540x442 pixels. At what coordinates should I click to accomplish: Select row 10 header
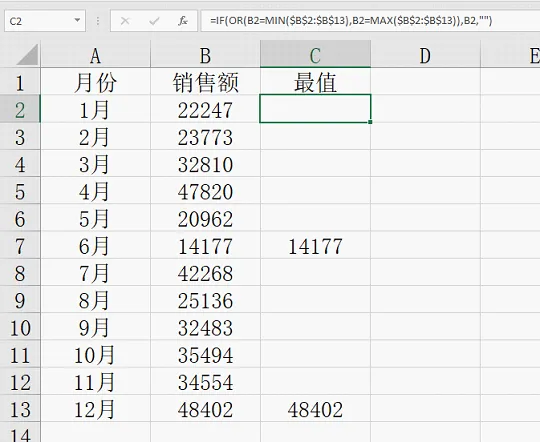(x=20, y=327)
